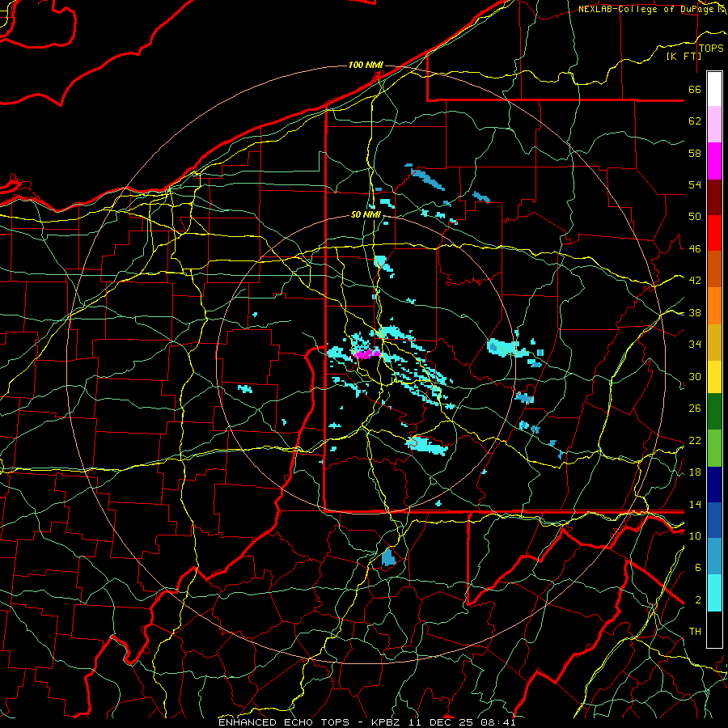Click the dark orange legend swatch

(714, 269)
